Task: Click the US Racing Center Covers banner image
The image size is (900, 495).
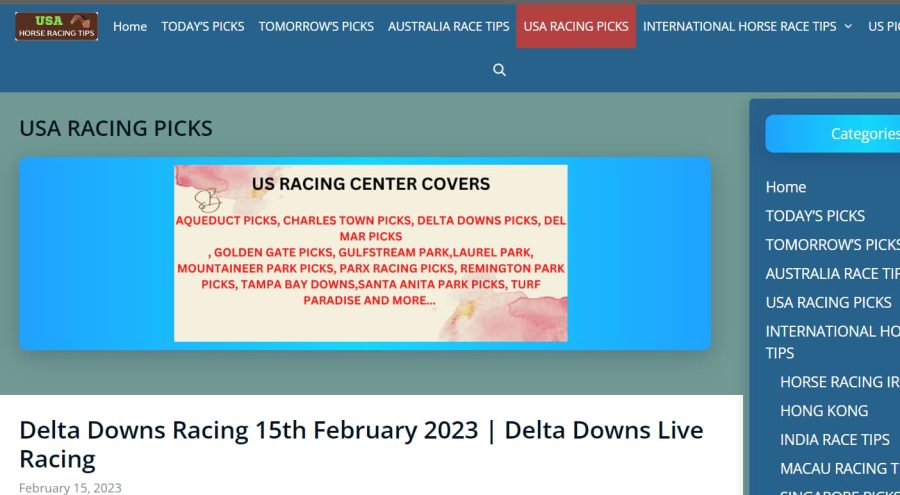Action: [371, 253]
